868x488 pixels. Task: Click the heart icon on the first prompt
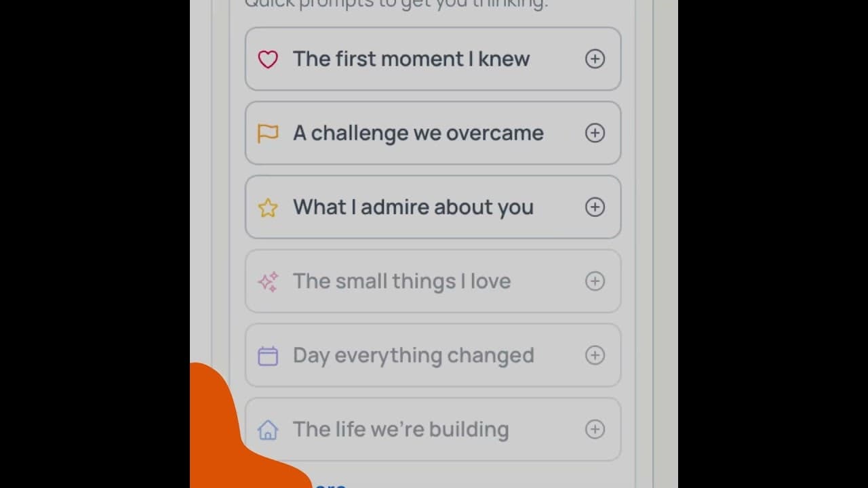click(269, 60)
